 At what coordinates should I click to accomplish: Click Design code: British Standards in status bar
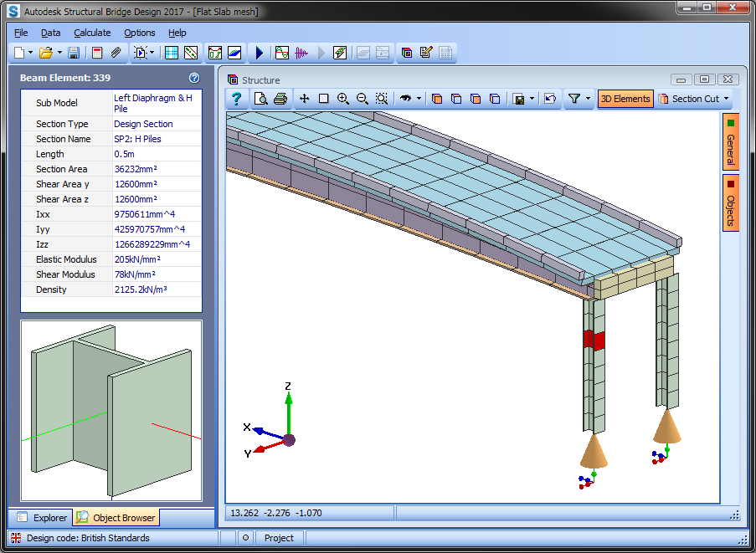pos(88,538)
